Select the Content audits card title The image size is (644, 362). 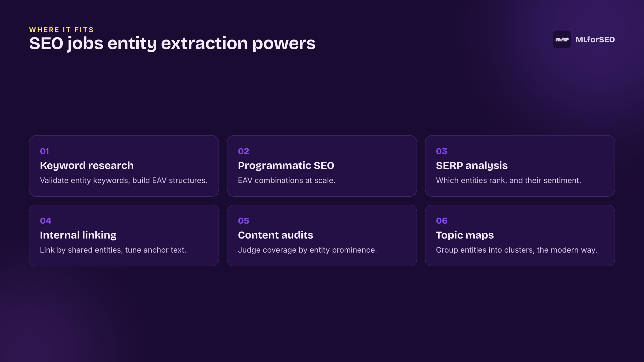[x=275, y=235]
